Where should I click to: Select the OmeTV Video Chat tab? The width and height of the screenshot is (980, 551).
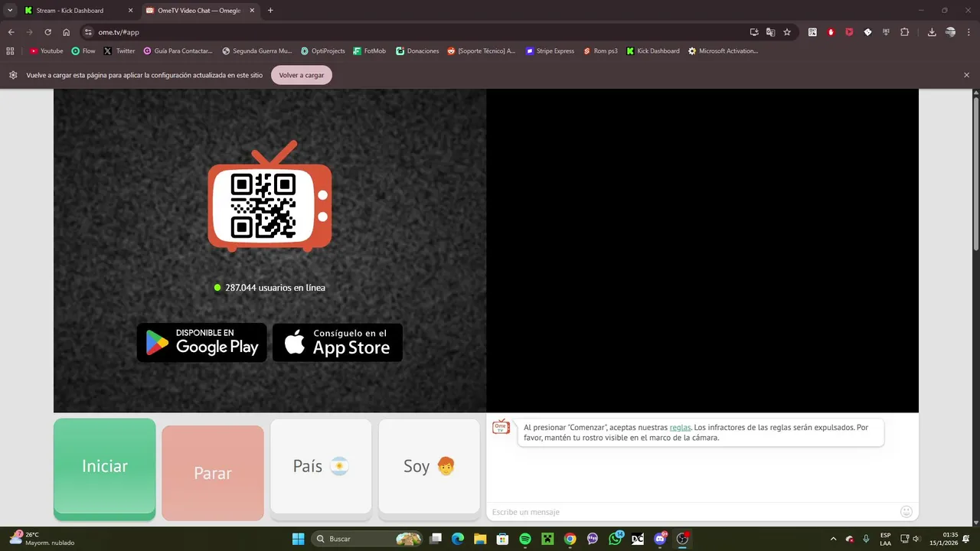[x=200, y=11]
